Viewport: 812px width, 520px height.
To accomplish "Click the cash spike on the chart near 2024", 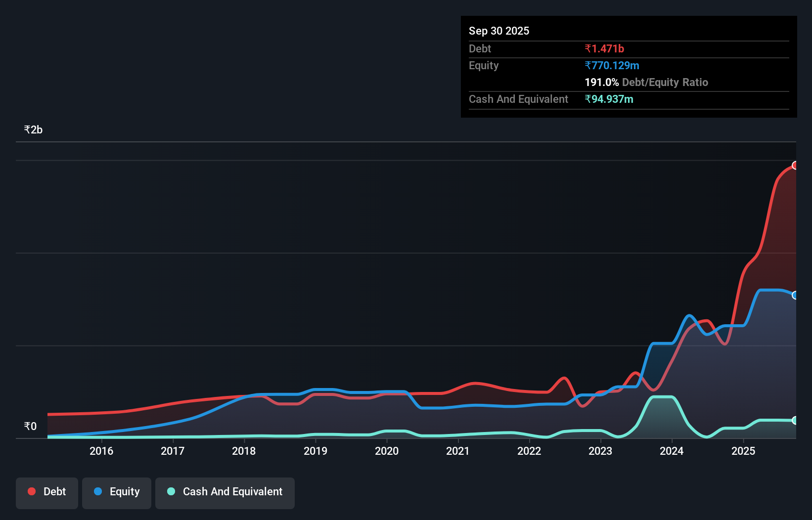I will point(663,397).
